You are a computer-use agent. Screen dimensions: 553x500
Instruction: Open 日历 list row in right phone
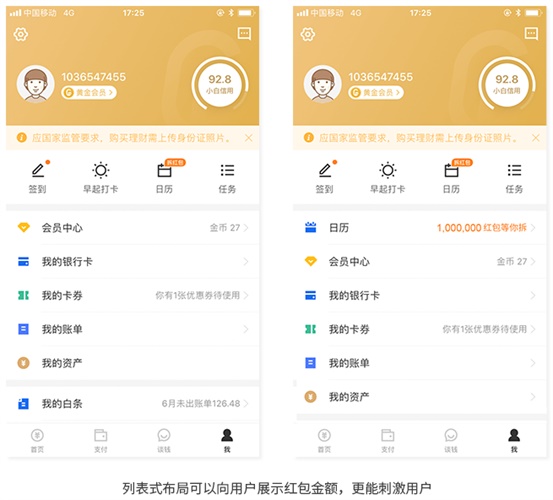click(x=420, y=228)
